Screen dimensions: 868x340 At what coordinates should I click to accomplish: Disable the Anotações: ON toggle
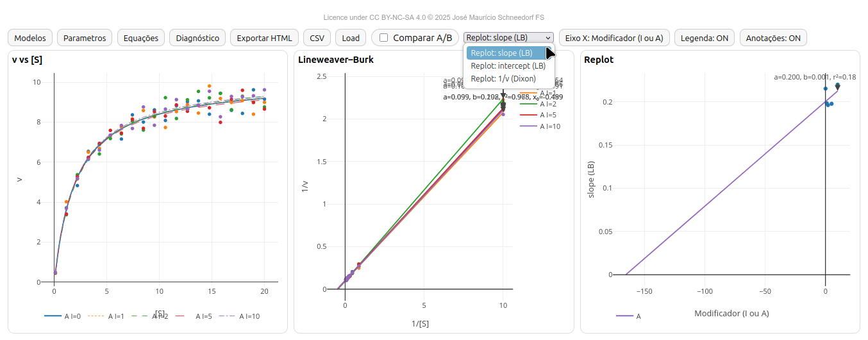click(773, 38)
